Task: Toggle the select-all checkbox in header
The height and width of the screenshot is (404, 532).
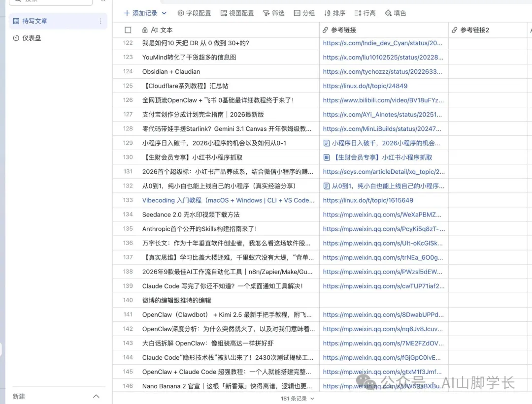Action: (x=128, y=30)
